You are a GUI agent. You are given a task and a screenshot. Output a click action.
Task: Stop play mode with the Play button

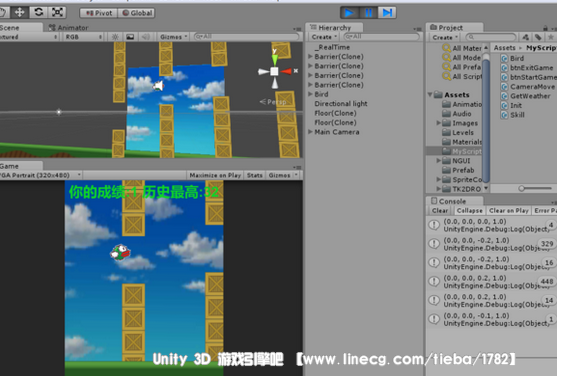click(x=349, y=13)
